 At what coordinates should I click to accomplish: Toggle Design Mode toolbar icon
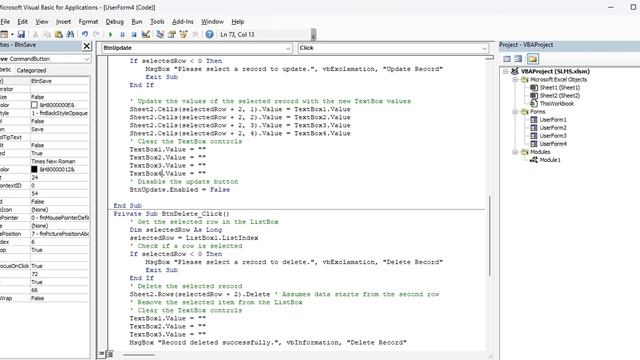[x=146, y=35]
